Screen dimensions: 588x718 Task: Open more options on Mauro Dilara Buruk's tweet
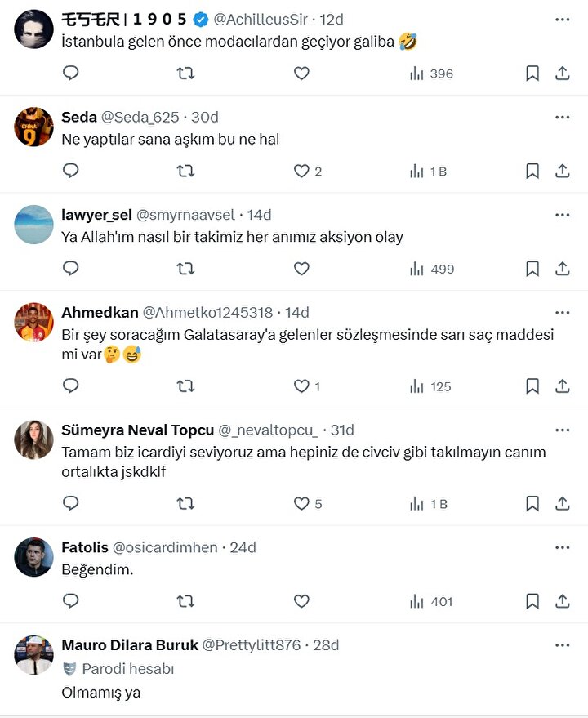click(562, 645)
